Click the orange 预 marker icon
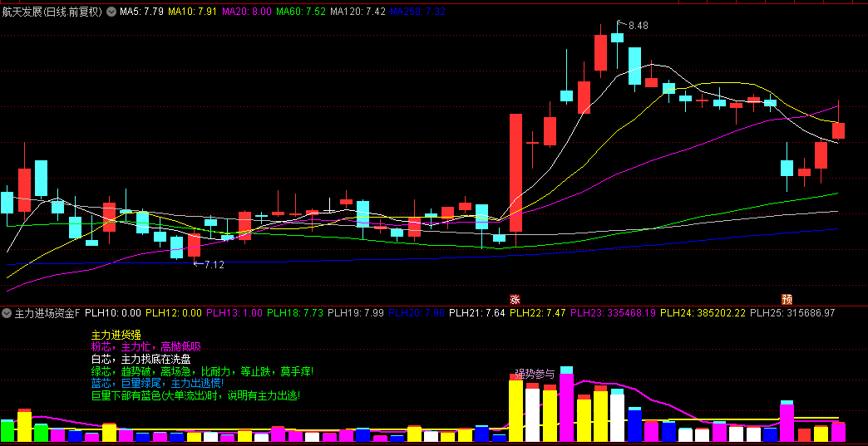This screenshot has width=868, height=446. point(787,299)
